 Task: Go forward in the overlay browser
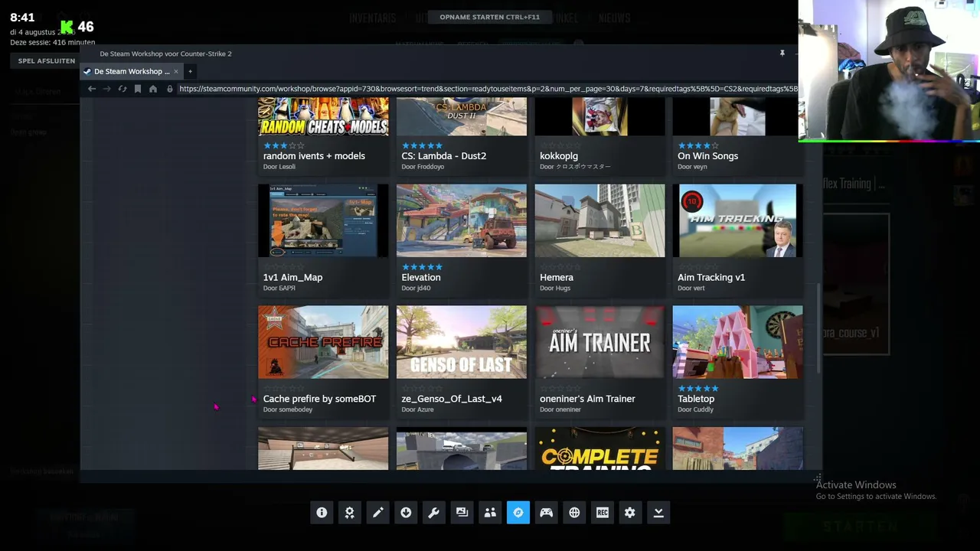pyautogui.click(x=106, y=89)
